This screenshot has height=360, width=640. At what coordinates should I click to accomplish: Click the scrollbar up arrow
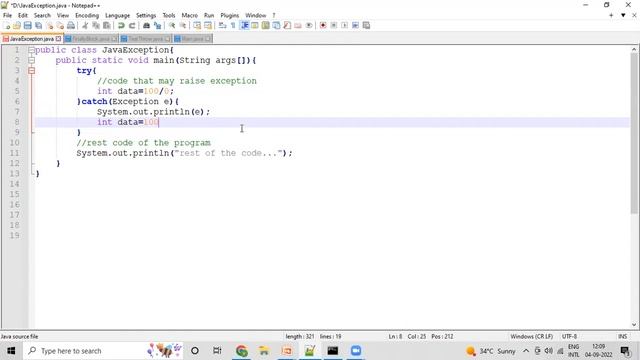(x=634, y=49)
